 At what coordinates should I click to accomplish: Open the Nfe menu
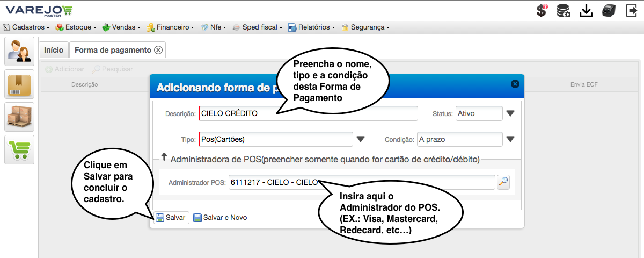pos(214,27)
